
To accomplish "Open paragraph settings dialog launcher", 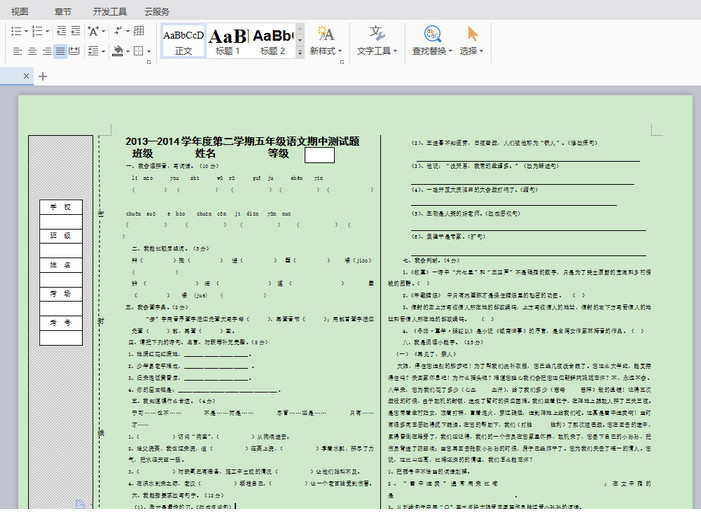I will click(x=149, y=62).
